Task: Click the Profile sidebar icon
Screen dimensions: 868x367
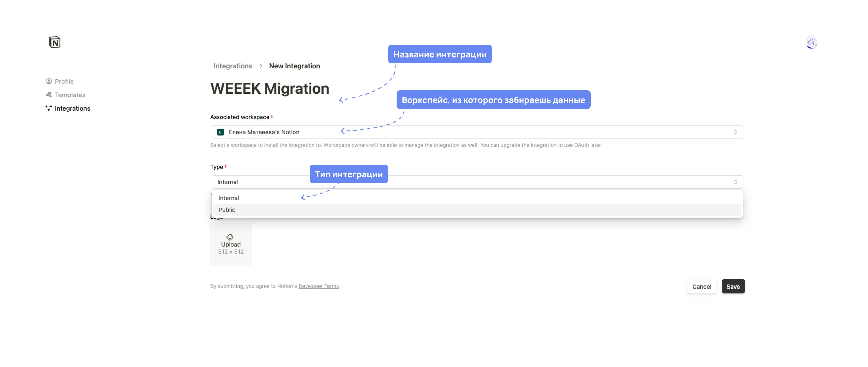Action: pos(49,81)
